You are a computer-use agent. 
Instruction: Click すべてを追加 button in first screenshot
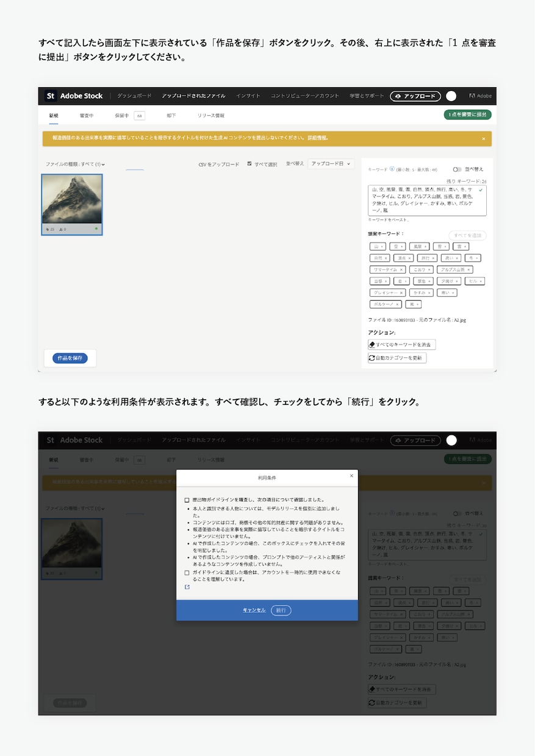coord(467,235)
